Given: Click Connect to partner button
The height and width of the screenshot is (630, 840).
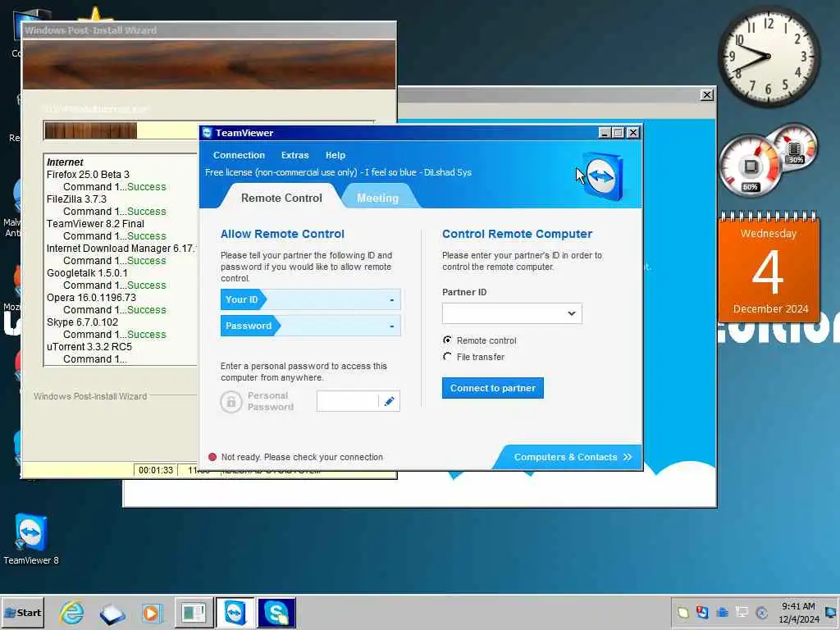Looking at the screenshot, I should point(493,388).
